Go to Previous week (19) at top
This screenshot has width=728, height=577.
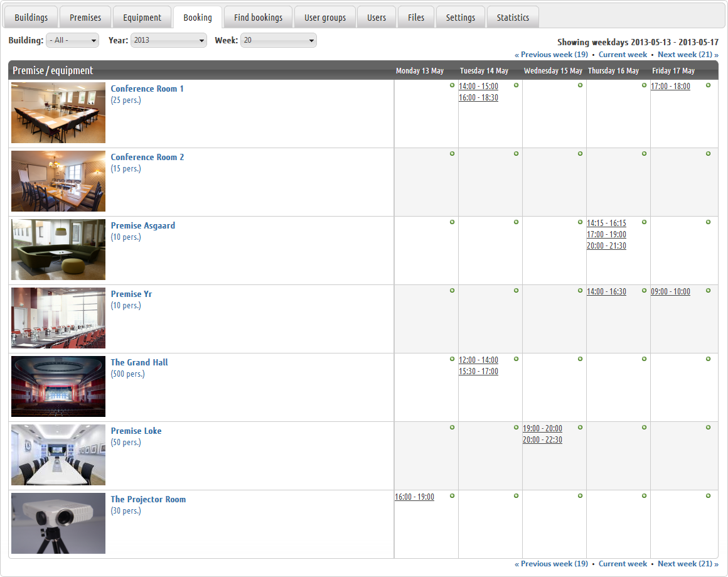(x=551, y=55)
